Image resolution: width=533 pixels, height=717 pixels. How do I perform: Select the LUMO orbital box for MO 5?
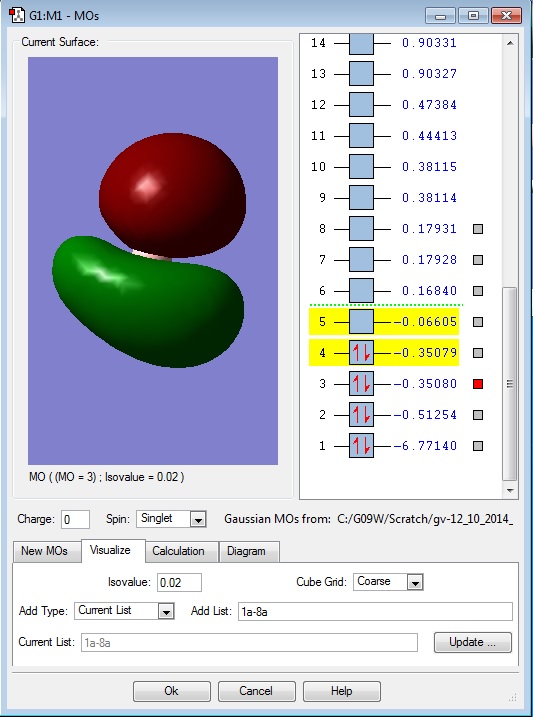point(361,321)
